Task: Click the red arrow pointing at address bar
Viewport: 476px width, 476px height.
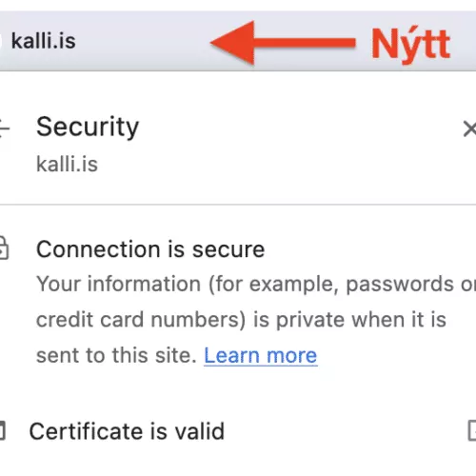Action: pyautogui.click(x=283, y=43)
